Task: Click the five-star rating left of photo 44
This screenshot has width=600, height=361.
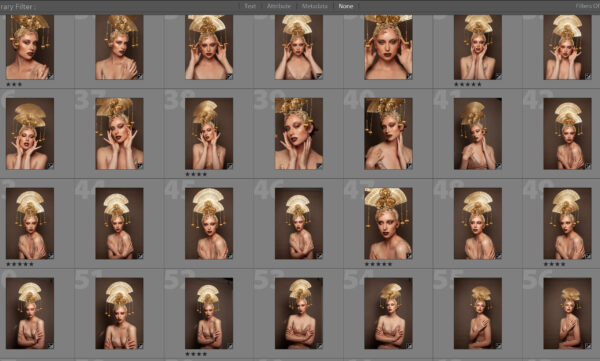Action: 20,264
